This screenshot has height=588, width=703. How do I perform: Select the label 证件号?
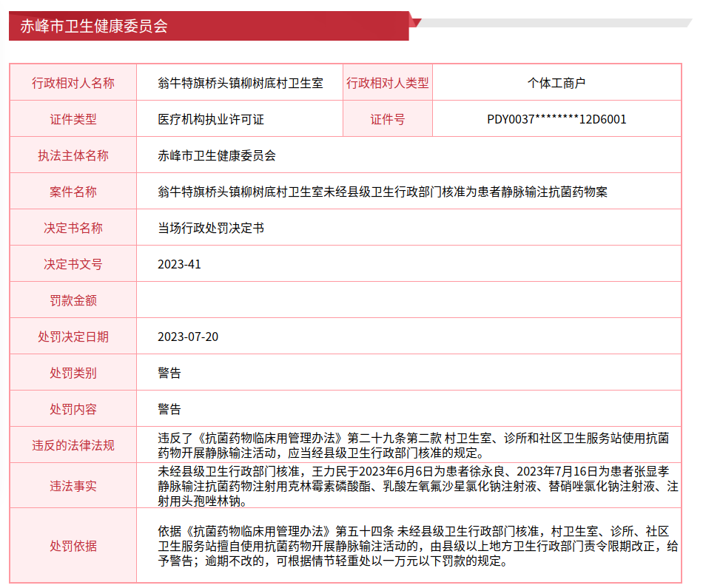point(387,119)
